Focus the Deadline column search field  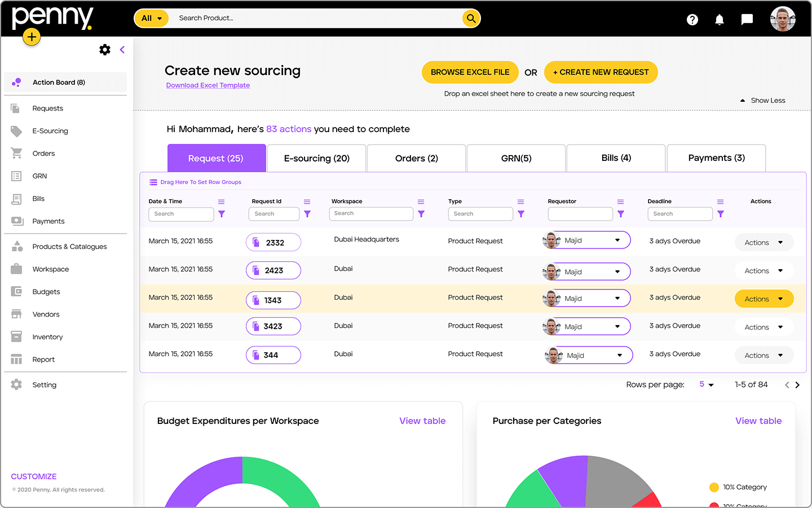[x=680, y=214]
